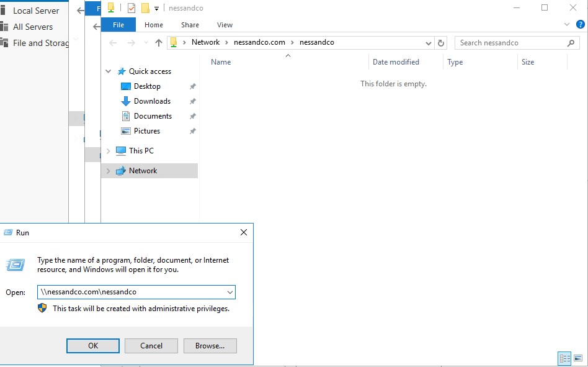This screenshot has width=588, height=367.
Task: Open the Home ribbon tab
Action: point(154,25)
